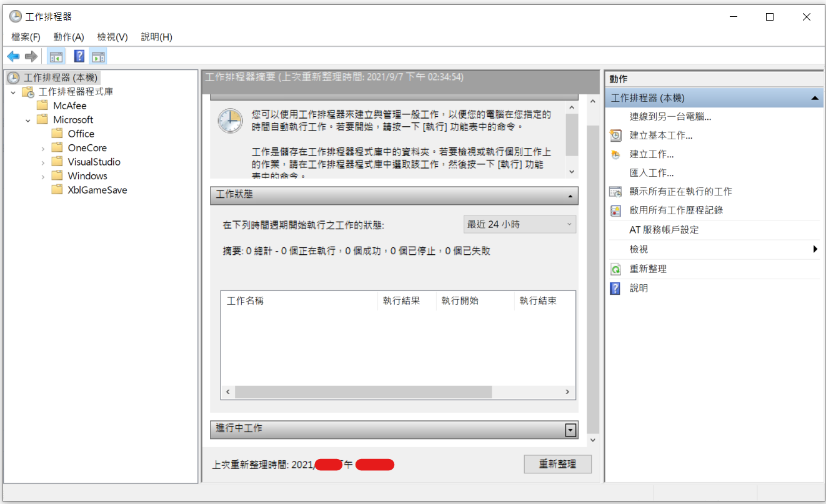The image size is (826, 504).
Task: Click the green refresh icon in actions
Action: (x=615, y=269)
